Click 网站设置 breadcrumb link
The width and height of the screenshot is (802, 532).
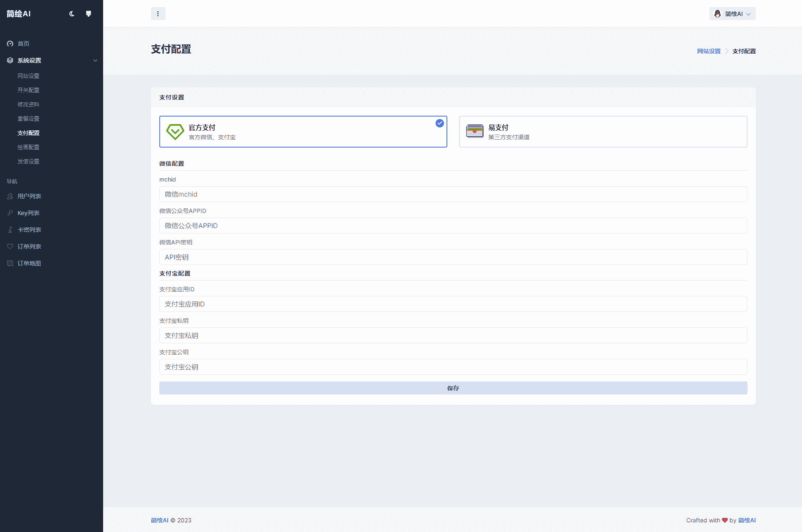click(709, 51)
